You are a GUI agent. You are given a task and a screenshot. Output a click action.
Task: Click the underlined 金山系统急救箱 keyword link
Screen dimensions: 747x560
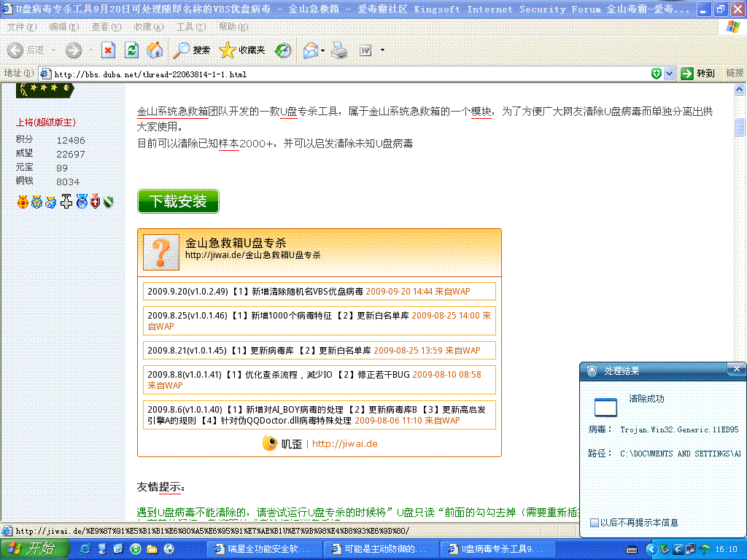click(x=172, y=112)
